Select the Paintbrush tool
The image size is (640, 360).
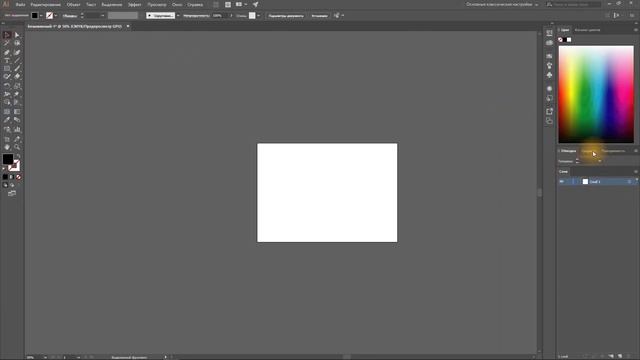[x=17, y=69]
